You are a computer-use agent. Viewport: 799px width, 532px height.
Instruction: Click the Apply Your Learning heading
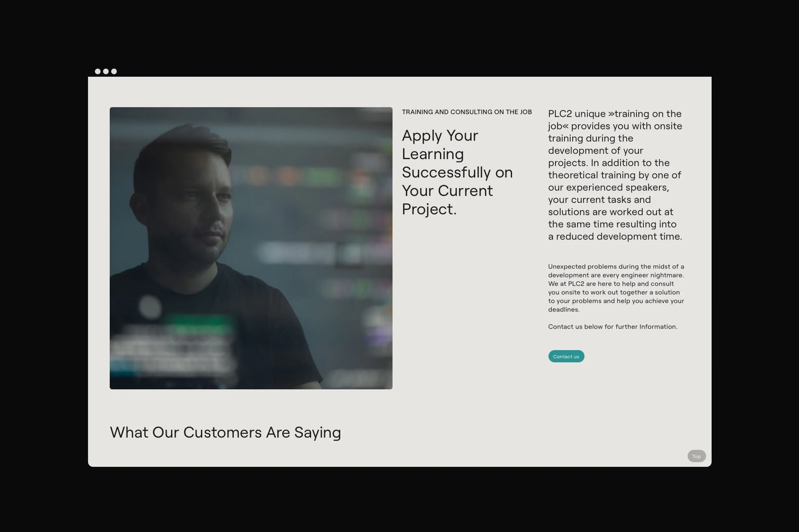[x=457, y=172]
